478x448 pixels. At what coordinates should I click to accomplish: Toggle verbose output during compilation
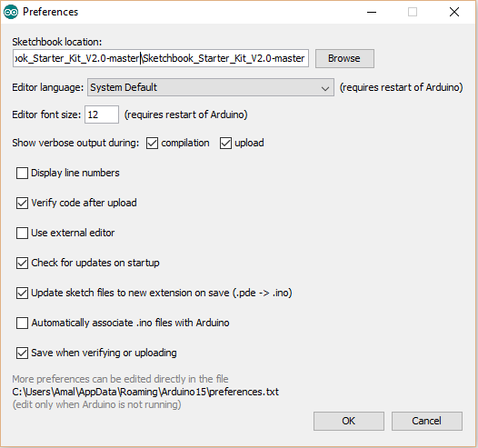(x=152, y=144)
